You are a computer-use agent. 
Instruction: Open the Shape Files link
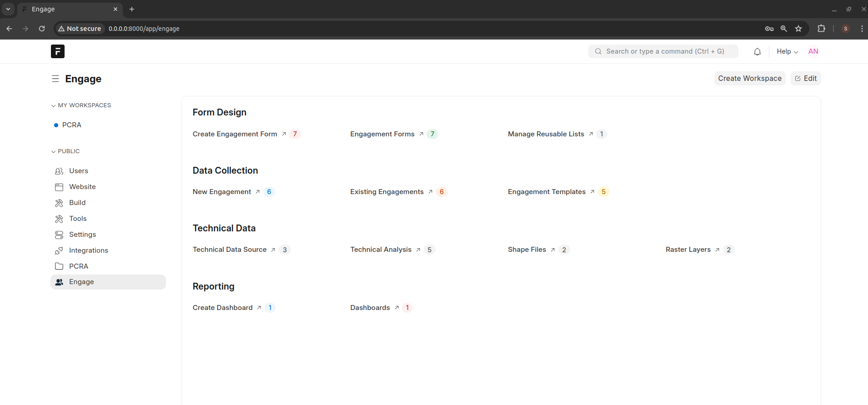click(x=527, y=250)
